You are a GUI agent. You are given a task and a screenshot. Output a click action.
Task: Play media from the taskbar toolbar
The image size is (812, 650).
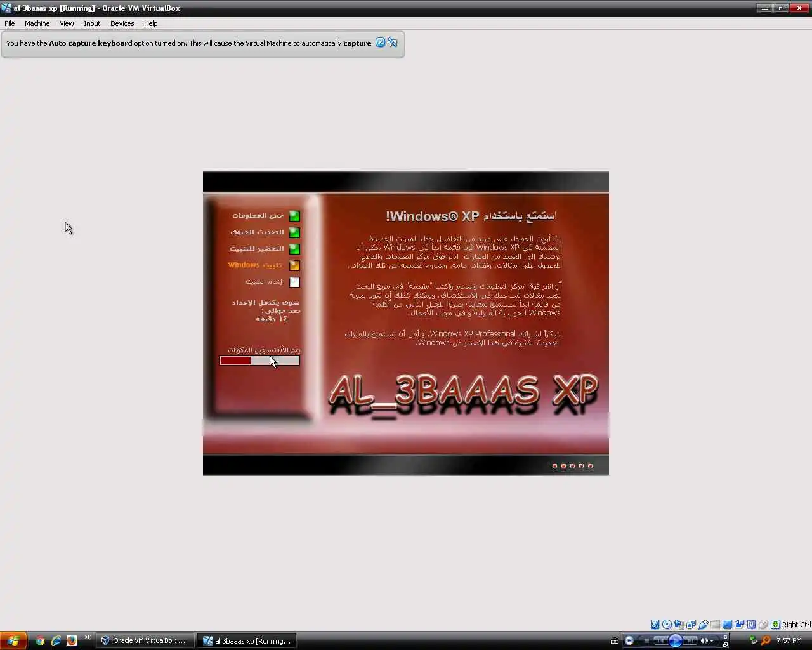676,640
